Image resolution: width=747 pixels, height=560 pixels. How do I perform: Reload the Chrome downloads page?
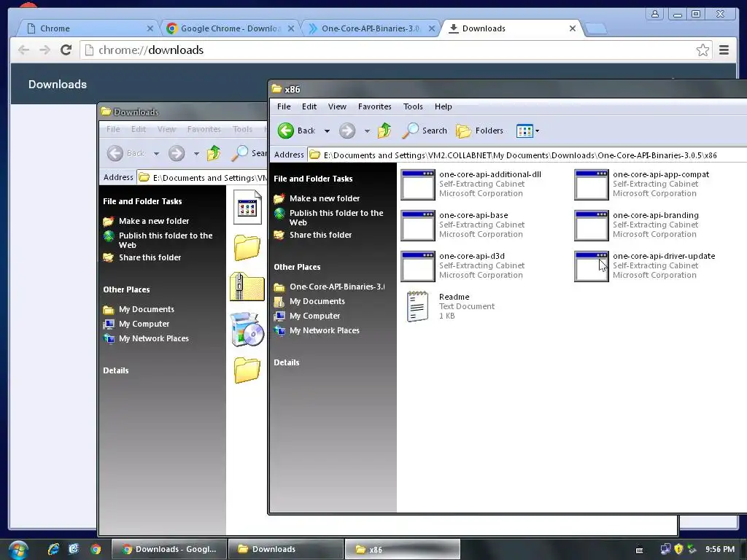tap(66, 50)
